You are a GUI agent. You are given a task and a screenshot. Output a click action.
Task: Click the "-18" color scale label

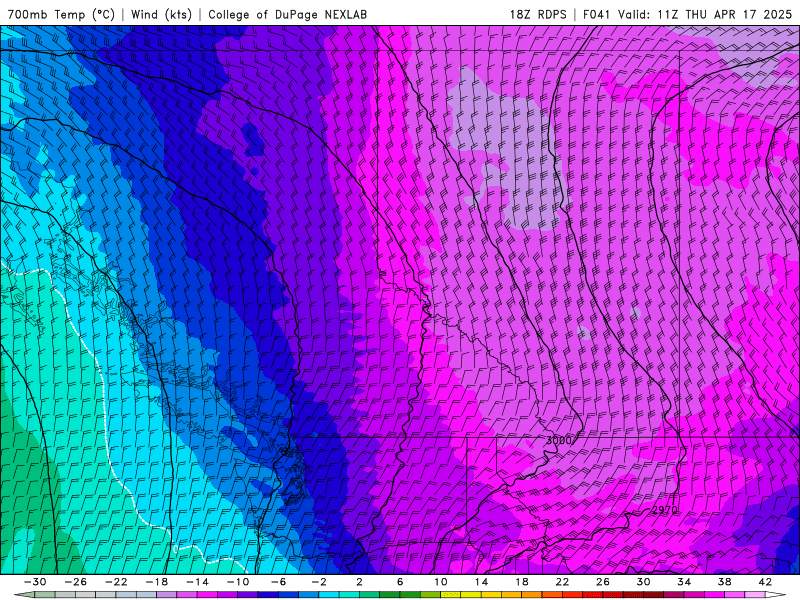[157, 582]
